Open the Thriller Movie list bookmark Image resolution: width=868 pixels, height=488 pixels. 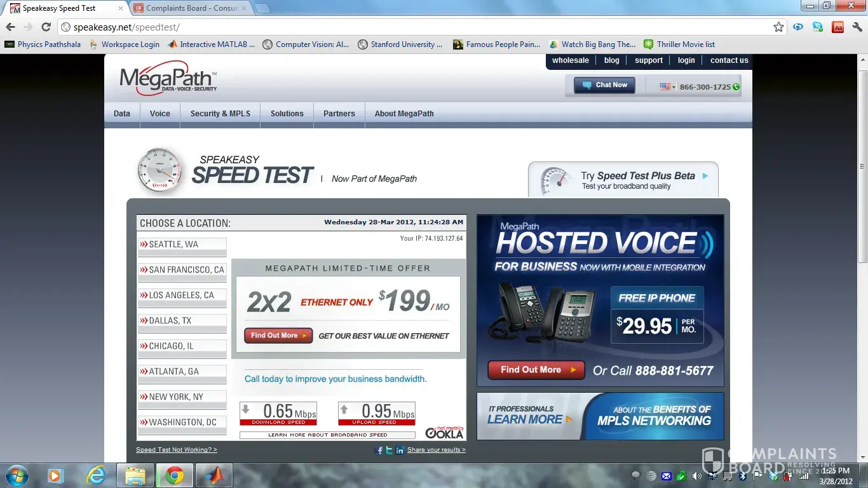tap(679, 44)
